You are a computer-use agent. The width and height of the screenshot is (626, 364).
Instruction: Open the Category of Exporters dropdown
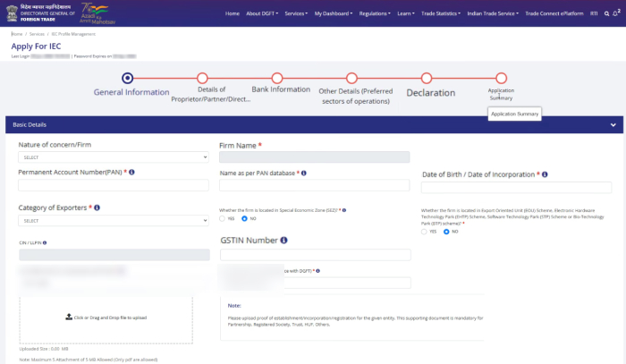pos(114,221)
